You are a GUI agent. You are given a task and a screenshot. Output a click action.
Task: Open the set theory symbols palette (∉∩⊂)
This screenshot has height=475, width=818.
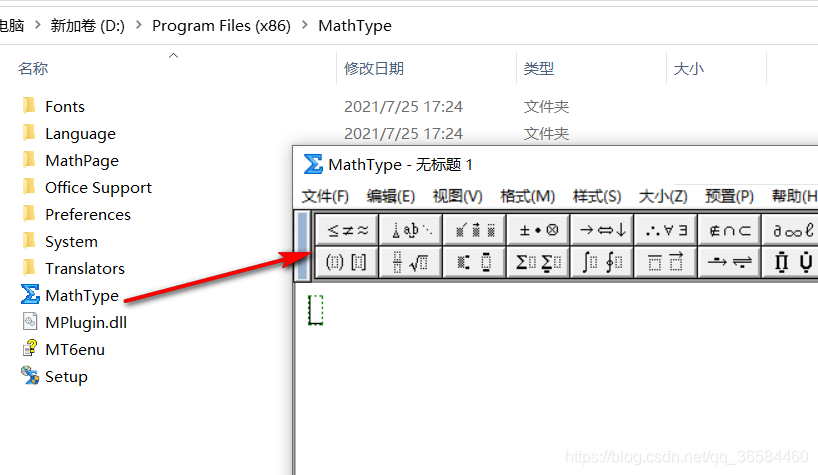click(729, 230)
